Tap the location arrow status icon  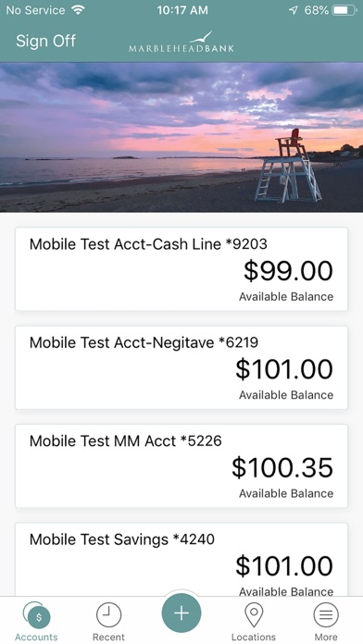point(293,10)
